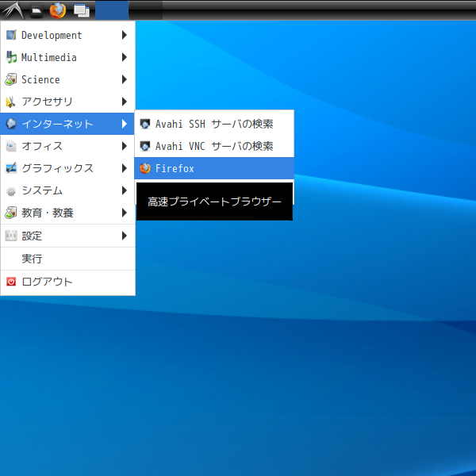Select Avahi SSH サーバの検索
The image size is (476, 476).
(x=214, y=124)
